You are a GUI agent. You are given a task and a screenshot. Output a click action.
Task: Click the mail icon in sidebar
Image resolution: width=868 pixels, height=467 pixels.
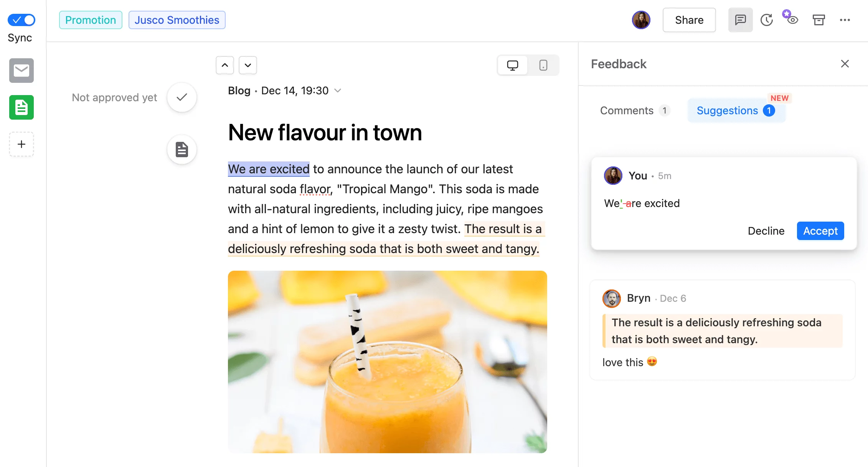[x=22, y=70]
